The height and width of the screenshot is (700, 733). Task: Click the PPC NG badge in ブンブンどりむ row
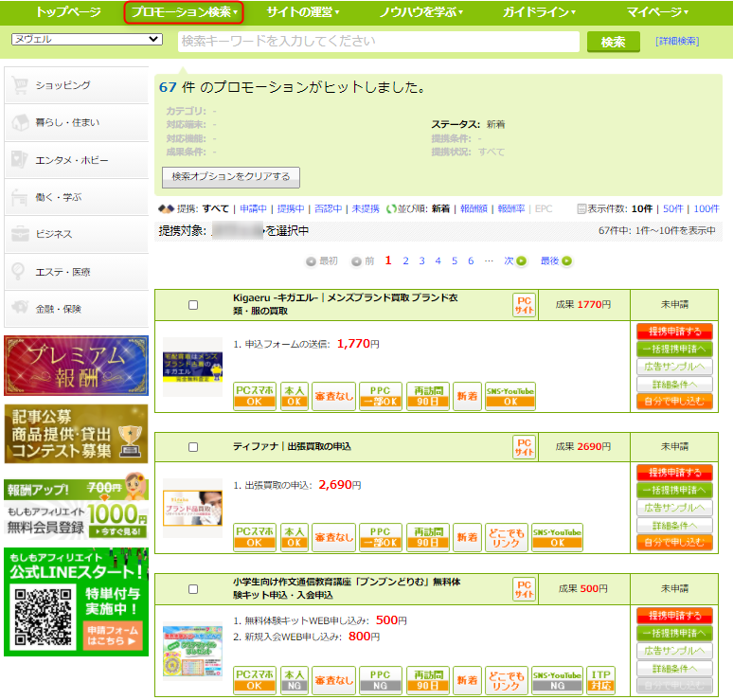pyautogui.click(x=381, y=680)
